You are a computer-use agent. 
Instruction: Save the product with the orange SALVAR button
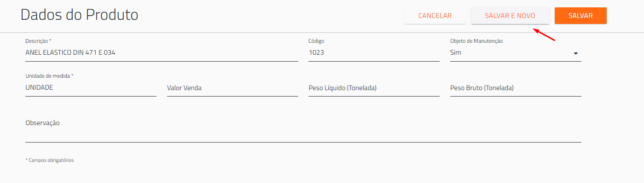click(580, 16)
